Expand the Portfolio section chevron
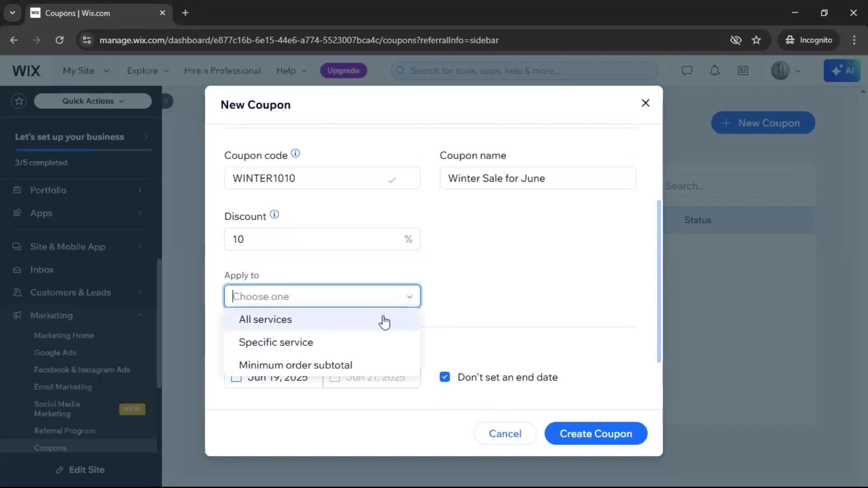The height and width of the screenshot is (488, 868). pyautogui.click(x=140, y=190)
